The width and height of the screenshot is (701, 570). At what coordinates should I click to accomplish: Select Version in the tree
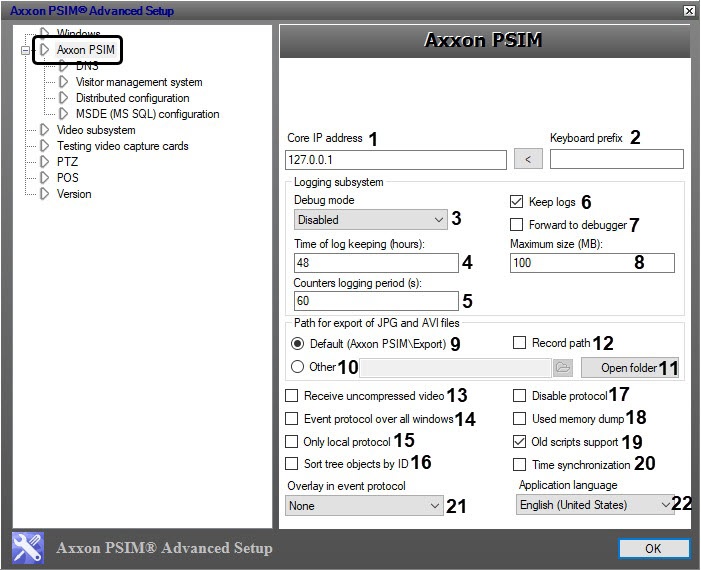(x=74, y=194)
